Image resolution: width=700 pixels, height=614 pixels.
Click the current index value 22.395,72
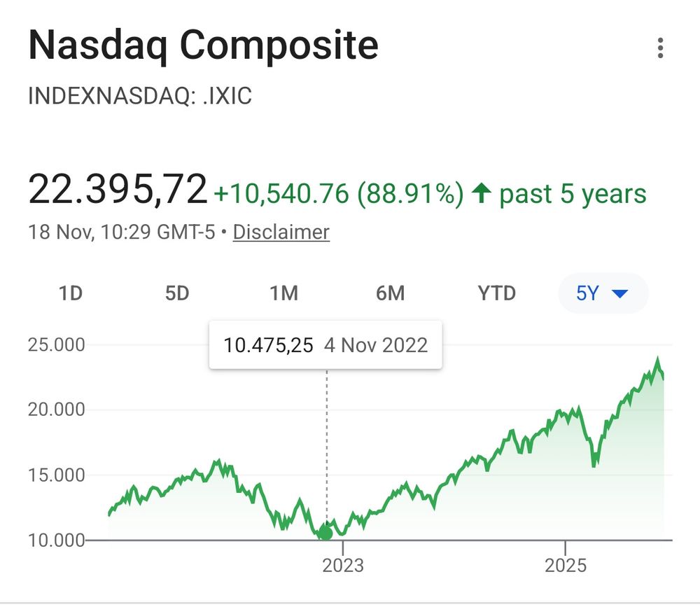point(118,190)
